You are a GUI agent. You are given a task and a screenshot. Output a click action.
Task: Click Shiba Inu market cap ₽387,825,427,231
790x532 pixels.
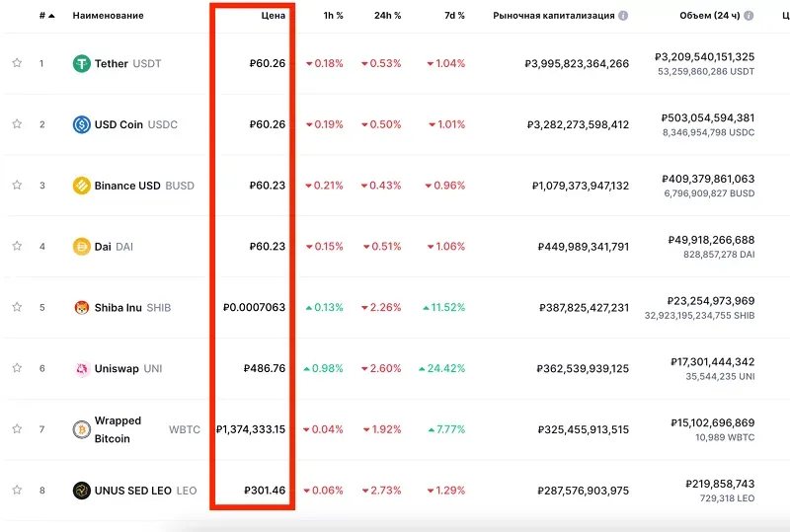(584, 307)
